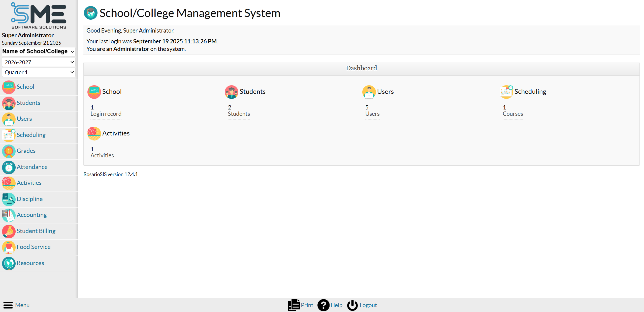Open the Name of School/College dropdown
This screenshot has width=644, height=312.
[39, 51]
